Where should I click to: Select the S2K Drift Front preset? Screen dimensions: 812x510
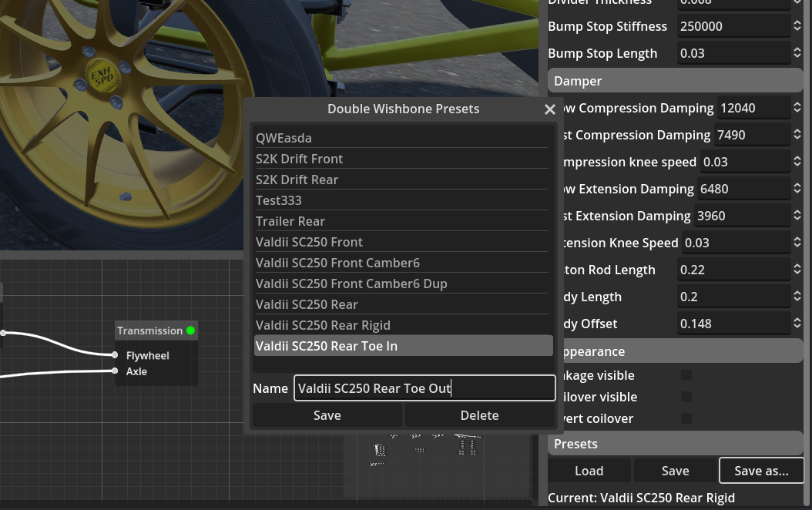tap(402, 159)
